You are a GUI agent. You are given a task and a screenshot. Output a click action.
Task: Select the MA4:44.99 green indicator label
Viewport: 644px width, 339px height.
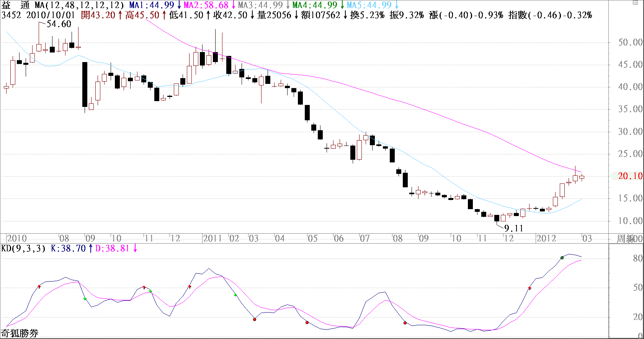tap(315, 5)
